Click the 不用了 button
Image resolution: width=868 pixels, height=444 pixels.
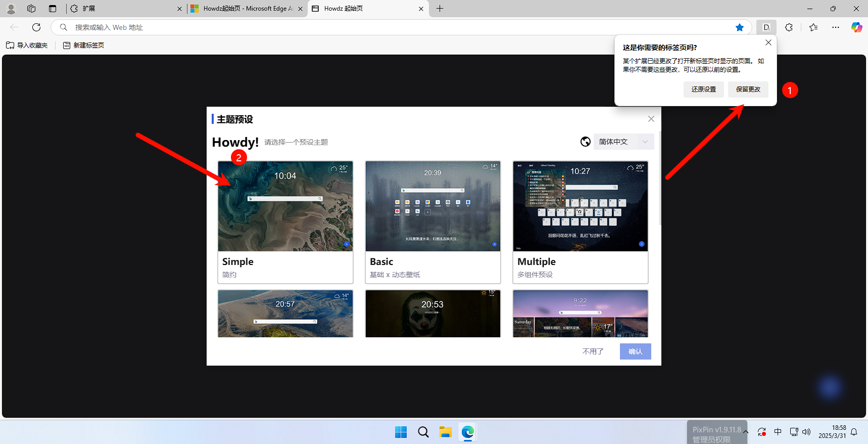pyautogui.click(x=593, y=351)
